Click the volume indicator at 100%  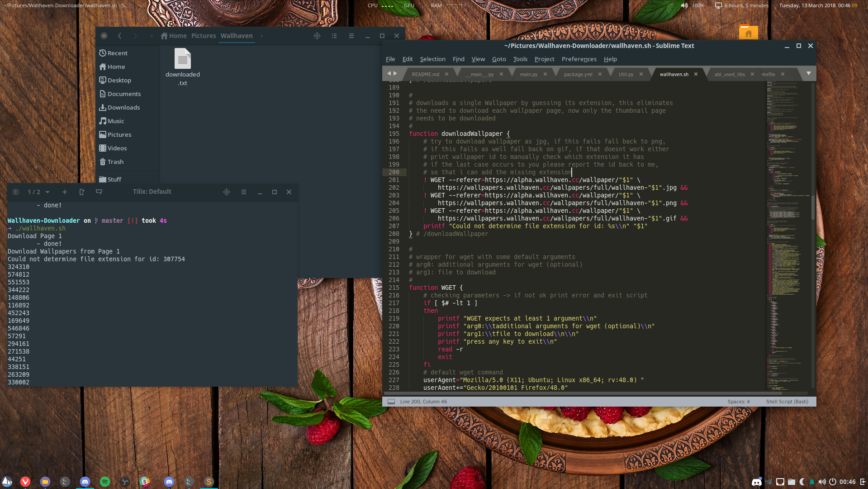(x=693, y=5)
